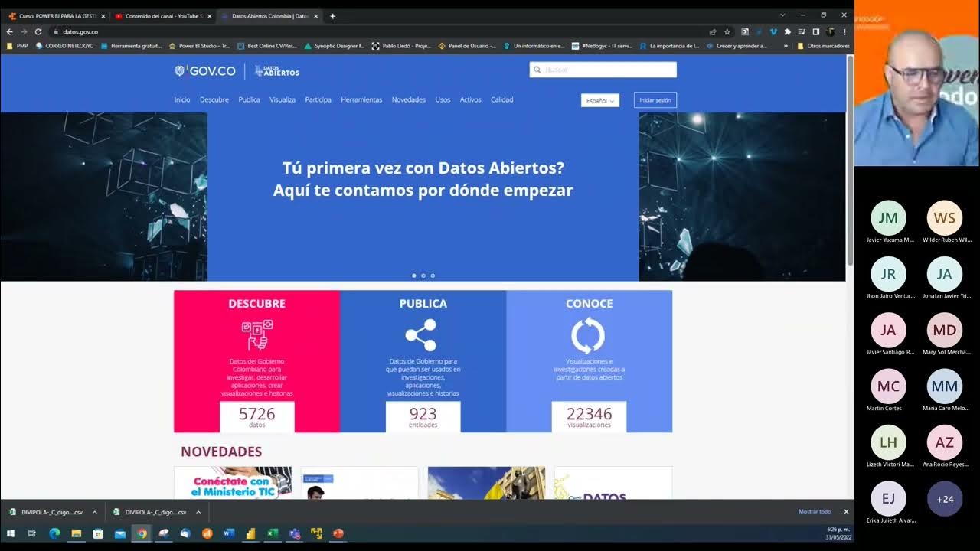The height and width of the screenshot is (551, 980).
Task: Click the magnifier icon in search box
Action: coord(537,70)
